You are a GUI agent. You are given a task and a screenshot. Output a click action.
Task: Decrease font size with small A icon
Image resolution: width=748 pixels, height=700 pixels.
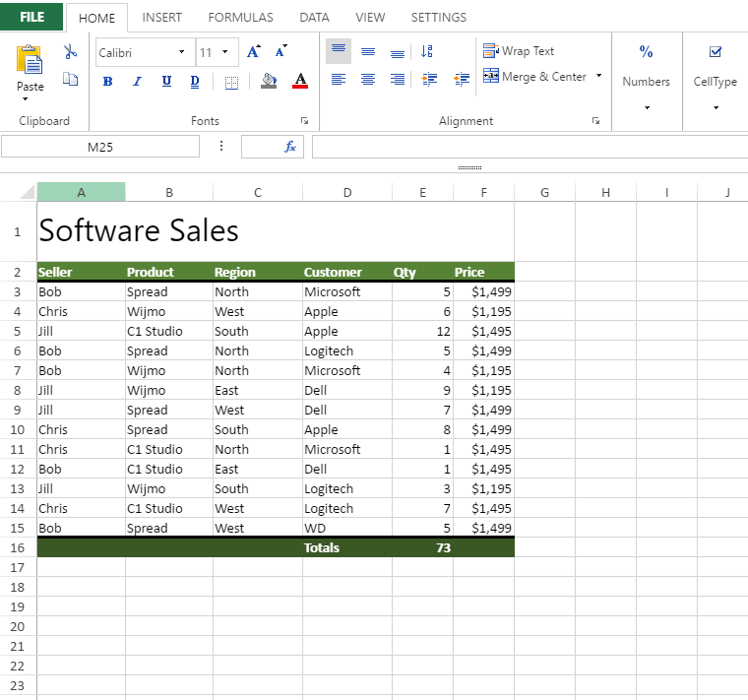280,51
